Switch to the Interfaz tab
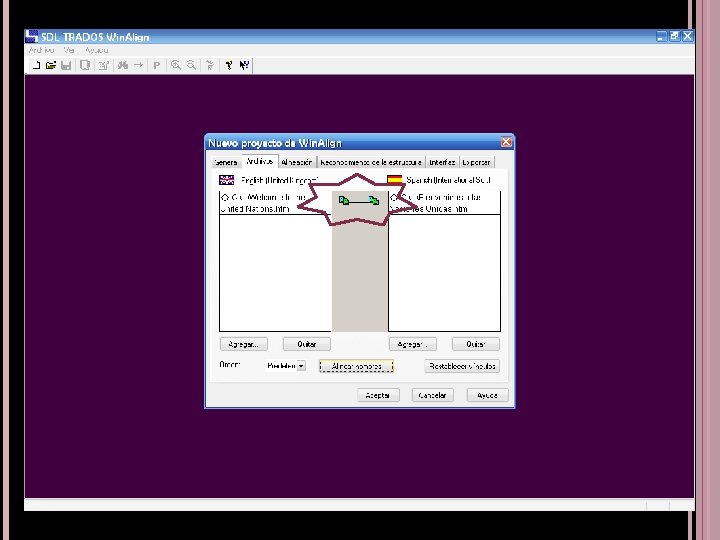Screen dimensions: 720x540 click(442, 162)
